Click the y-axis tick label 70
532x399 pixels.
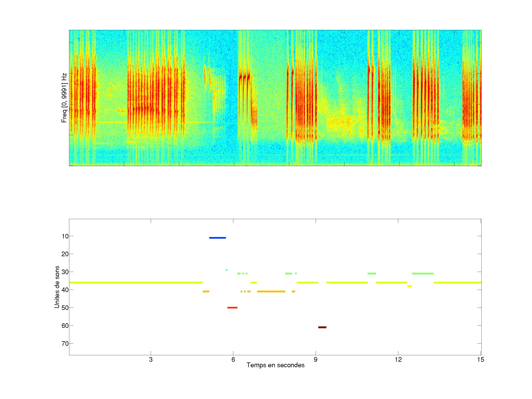[x=65, y=344]
